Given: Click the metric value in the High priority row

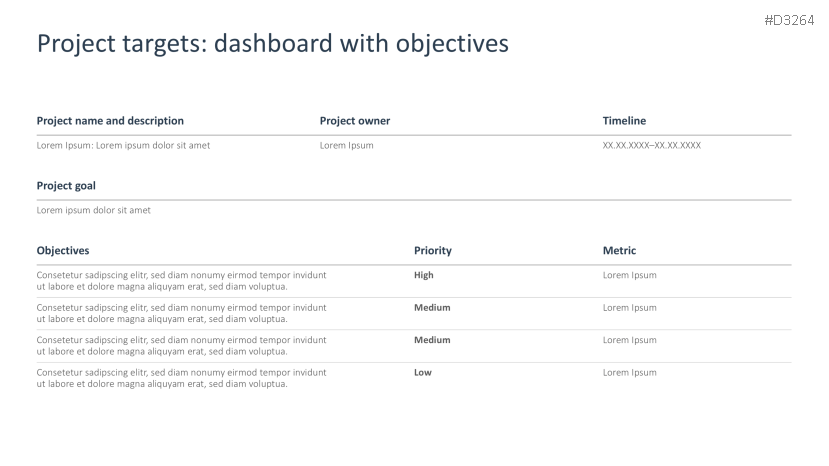Looking at the screenshot, I should point(629,275).
